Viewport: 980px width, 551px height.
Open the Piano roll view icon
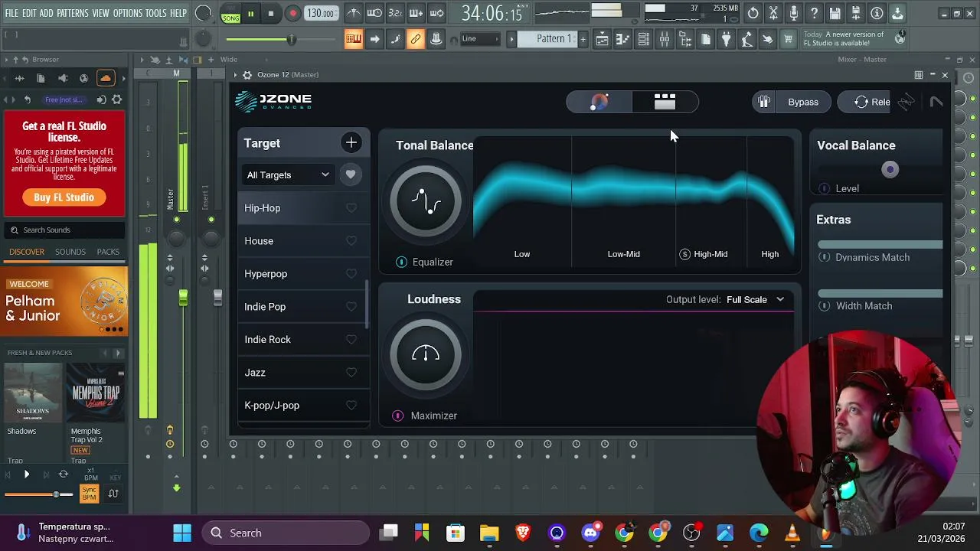623,39
